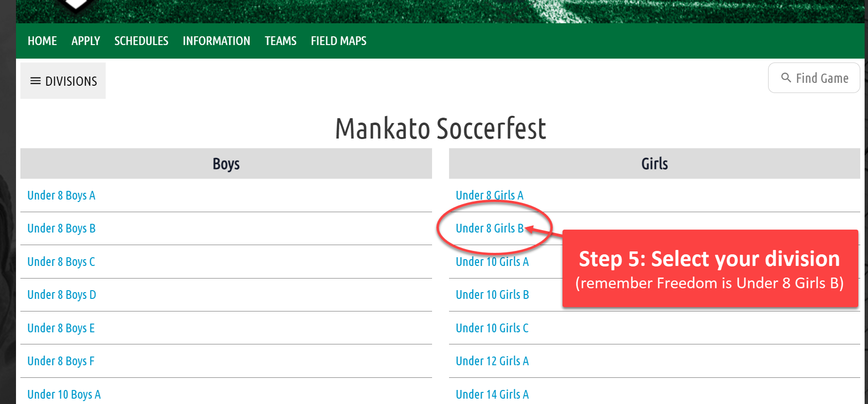
Task: Open the Under 8 Boys A division
Action: 61,195
